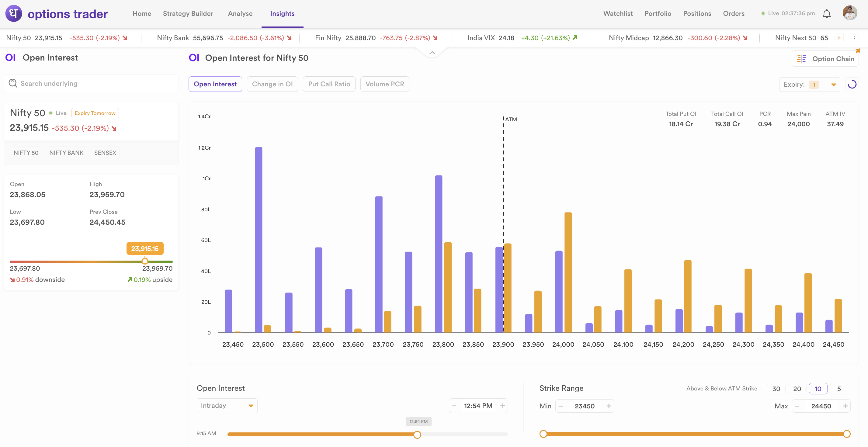Select the NIFTY BANK quick chip

pos(66,153)
